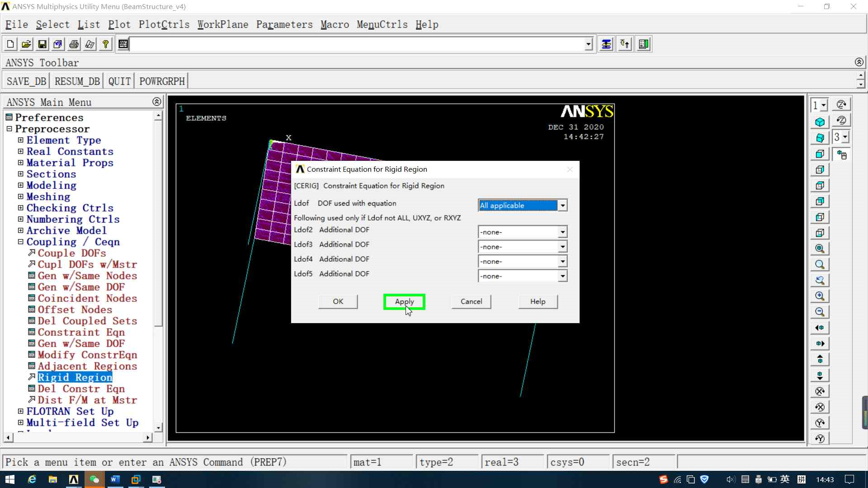
Task: Open the PlotCtrls menu
Action: coord(164,24)
